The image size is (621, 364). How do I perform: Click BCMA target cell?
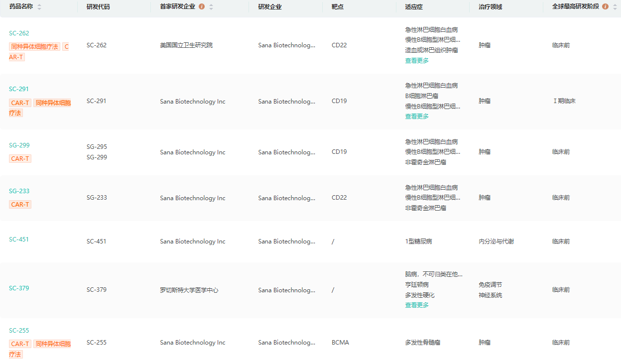pos(340,343)
